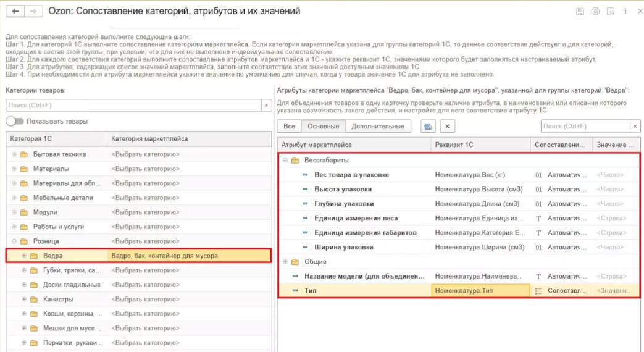
Task: Switch to the Основные tab
Action: click(323, 127)
